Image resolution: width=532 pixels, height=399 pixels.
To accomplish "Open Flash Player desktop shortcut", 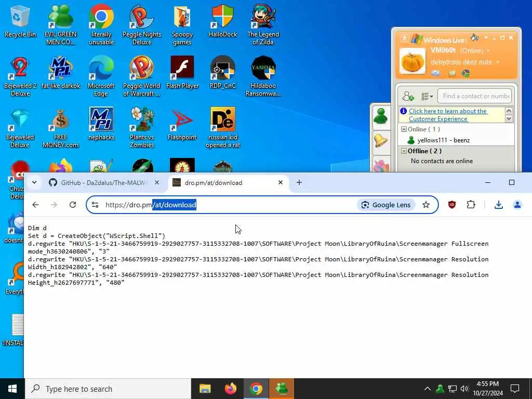I will click(x=182, y=73).
